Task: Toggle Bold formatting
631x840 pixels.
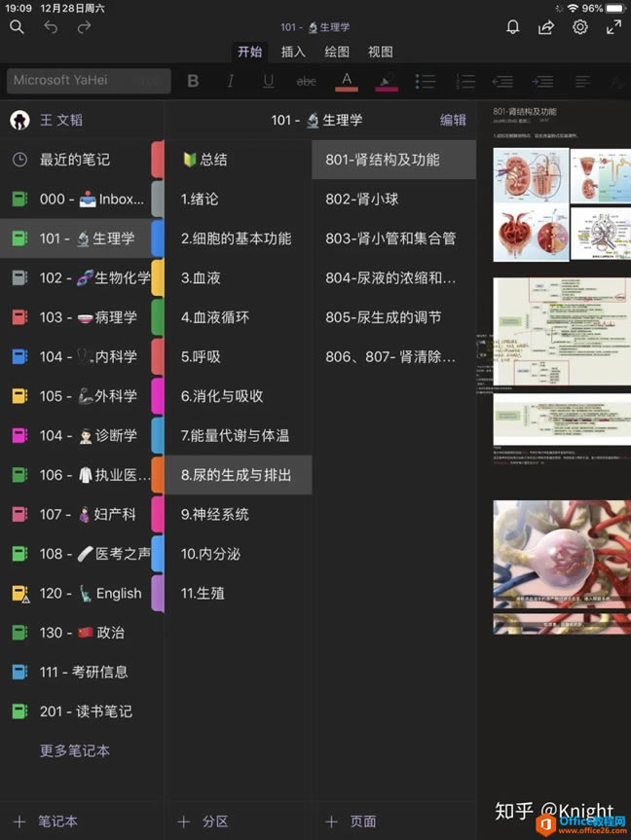Action: click(193, 81)
